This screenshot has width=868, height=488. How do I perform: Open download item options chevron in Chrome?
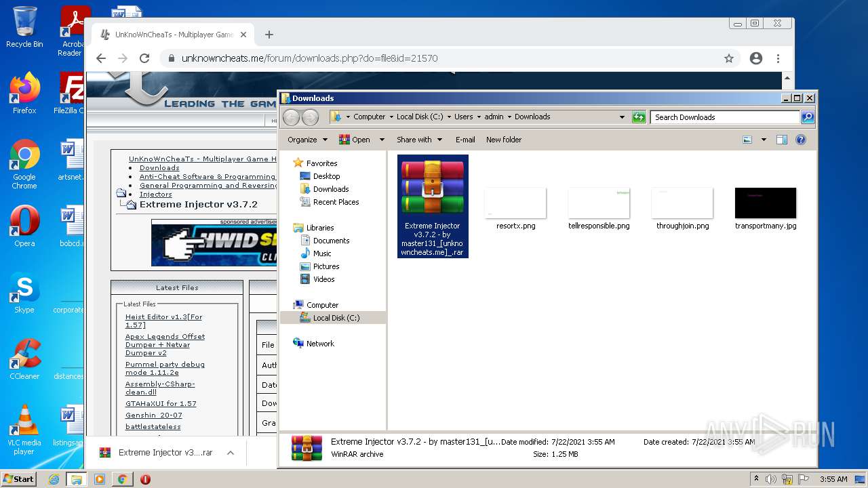231,453
